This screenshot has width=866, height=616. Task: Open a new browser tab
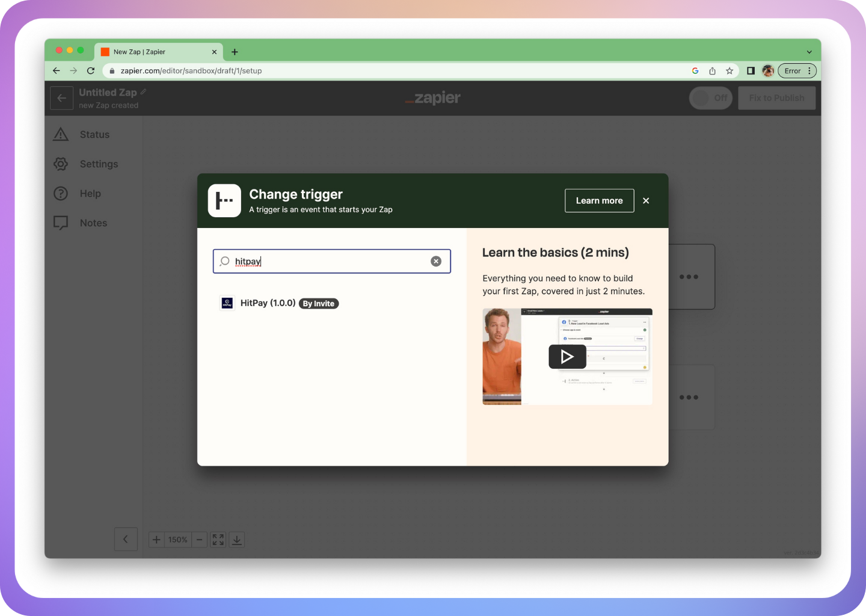[235, 52]
